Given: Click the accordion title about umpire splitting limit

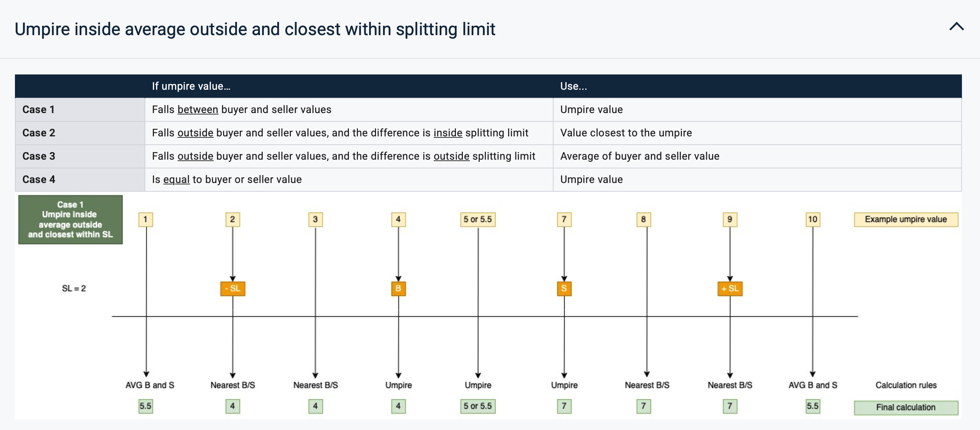Looking at the screenshot, I should point(254,29).
